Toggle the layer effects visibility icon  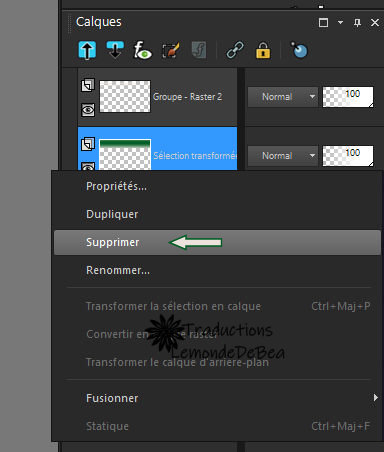[x=142, y=50]
